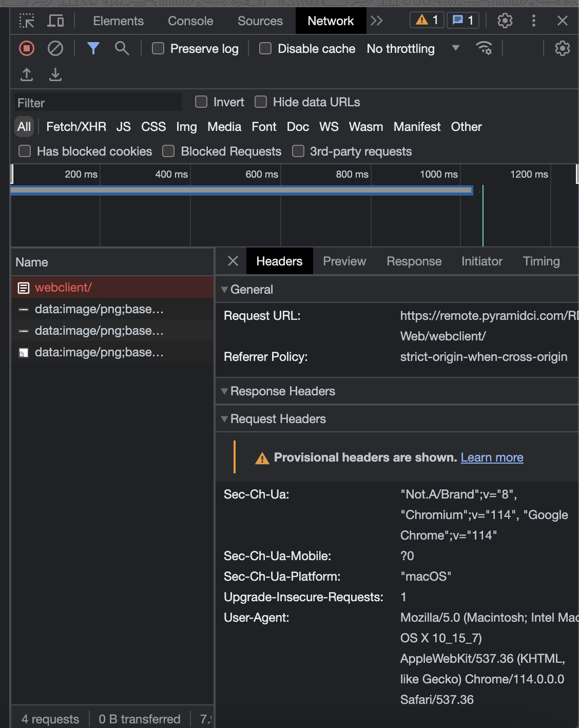Stop recording network log
Image resolution: width=579 pixels, height=728 pixels.
click(x=27, y=49)
